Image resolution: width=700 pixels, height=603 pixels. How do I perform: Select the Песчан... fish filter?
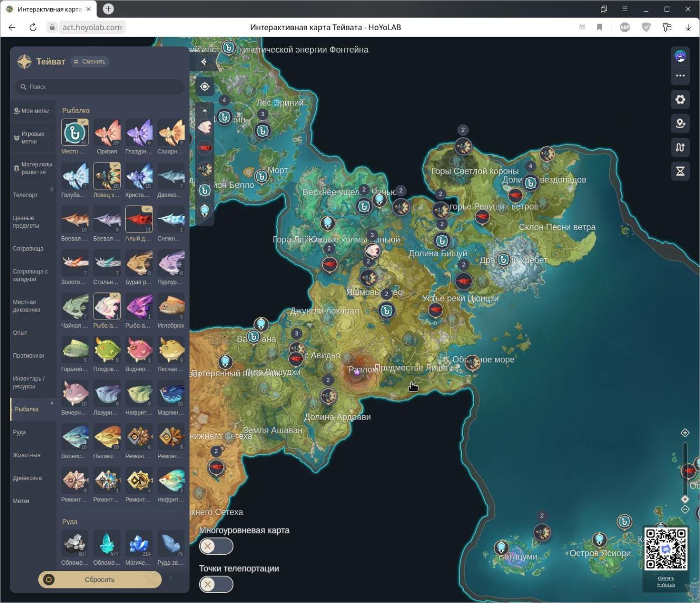pos(171,350)
